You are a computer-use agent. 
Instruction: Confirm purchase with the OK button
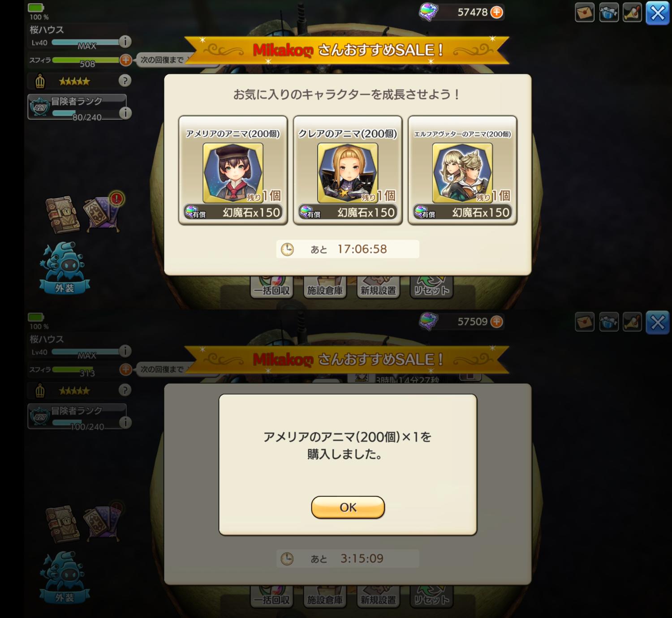tap(348, 507)
